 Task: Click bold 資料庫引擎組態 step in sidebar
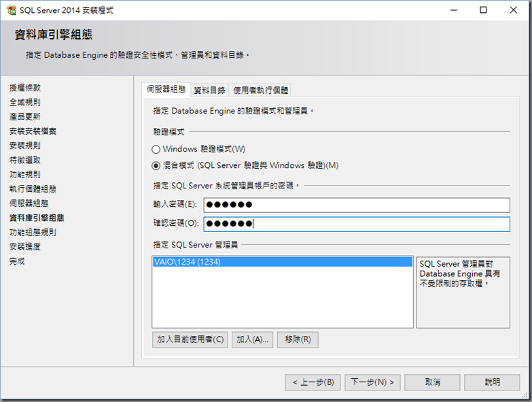37,218
